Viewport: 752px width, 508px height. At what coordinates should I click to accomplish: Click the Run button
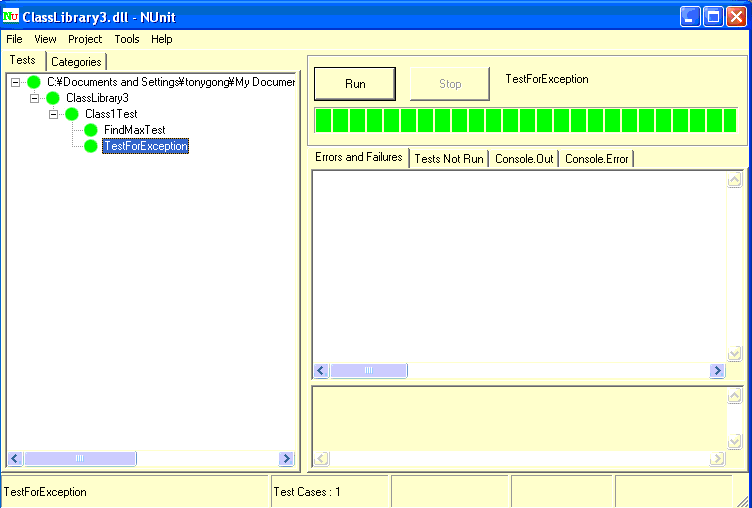point(355,84)
